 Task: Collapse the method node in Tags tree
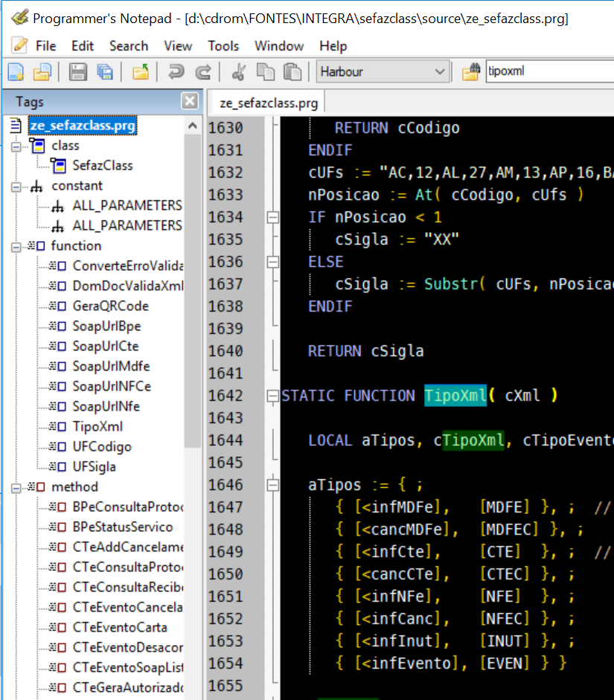(x=16, y=487)
